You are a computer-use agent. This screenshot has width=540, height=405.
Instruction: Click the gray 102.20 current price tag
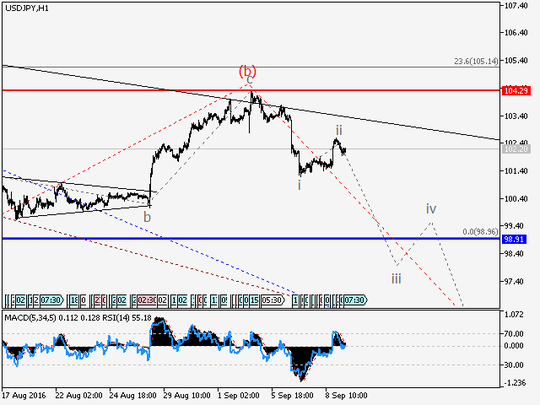coord(517,149)
